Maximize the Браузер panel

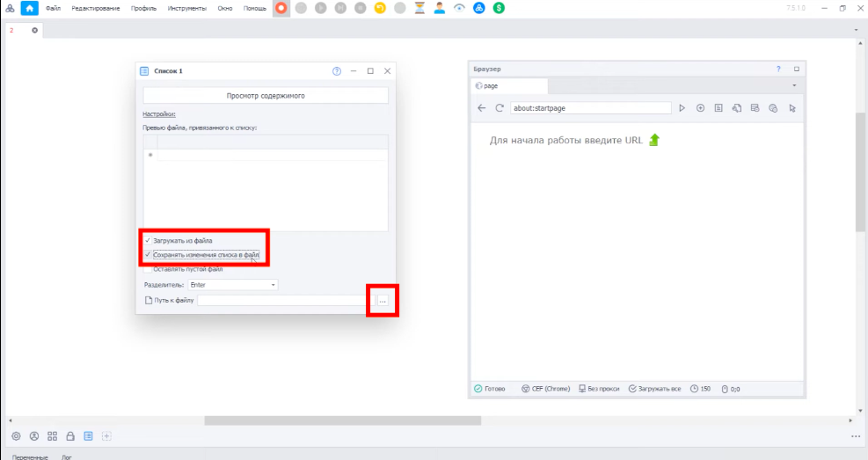(x=797, y=69)
